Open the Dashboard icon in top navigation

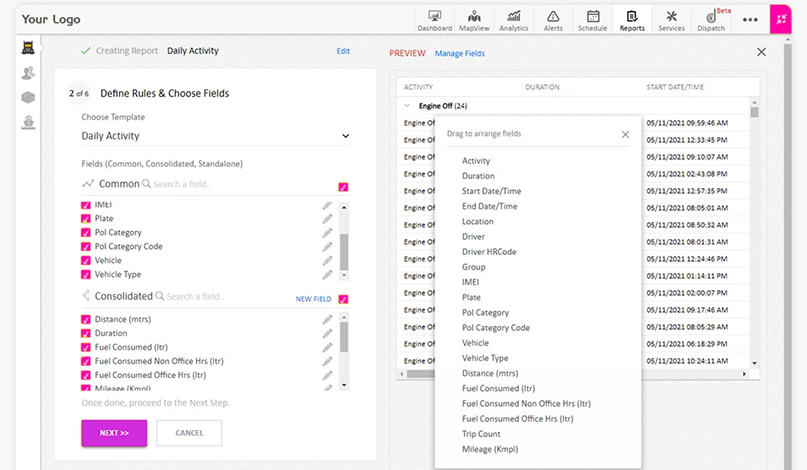pos(434,19)
